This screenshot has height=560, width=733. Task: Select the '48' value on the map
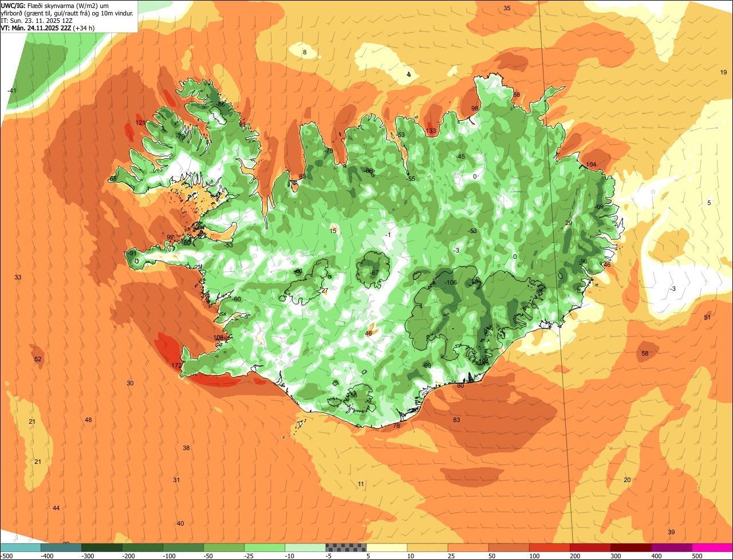pyautogui.click(x=88, y=420)
